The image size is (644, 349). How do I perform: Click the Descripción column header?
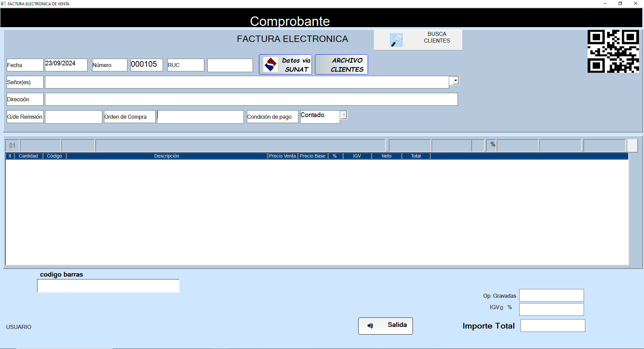pos(166,156)
